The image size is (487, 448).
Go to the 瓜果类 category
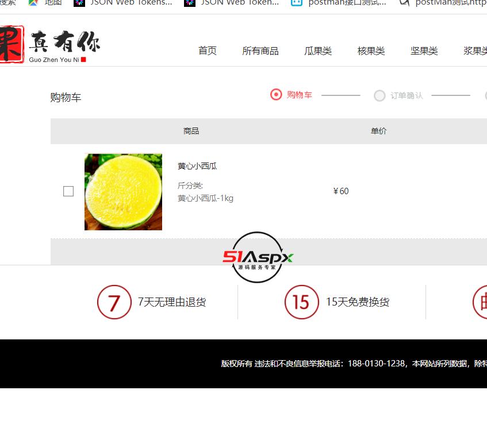(x=318, y=51)
